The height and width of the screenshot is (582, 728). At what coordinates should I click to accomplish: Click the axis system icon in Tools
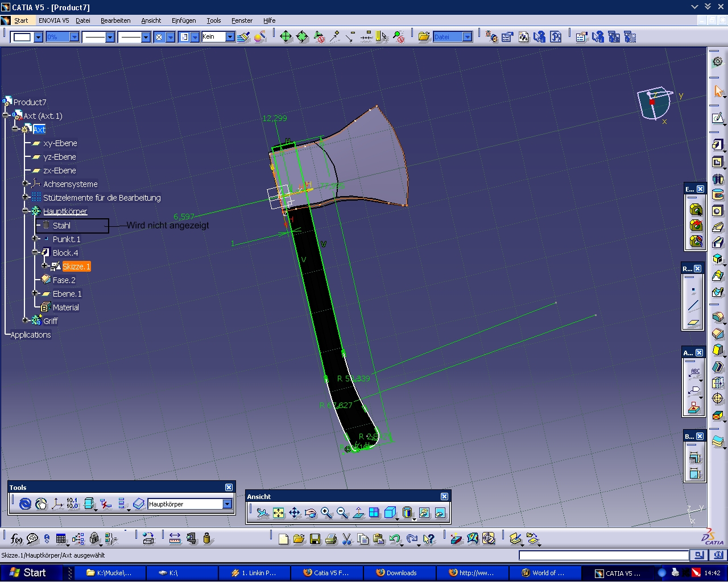57,504
